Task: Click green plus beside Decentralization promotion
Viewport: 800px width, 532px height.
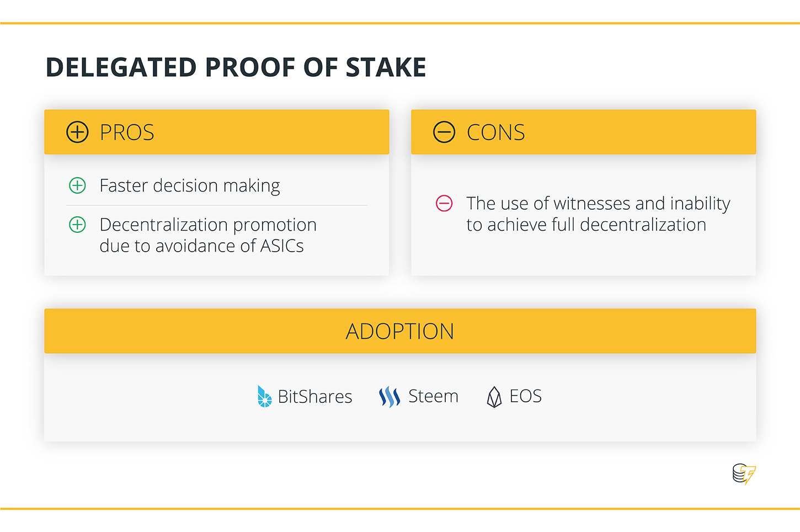Action: [x=77, y=225]
